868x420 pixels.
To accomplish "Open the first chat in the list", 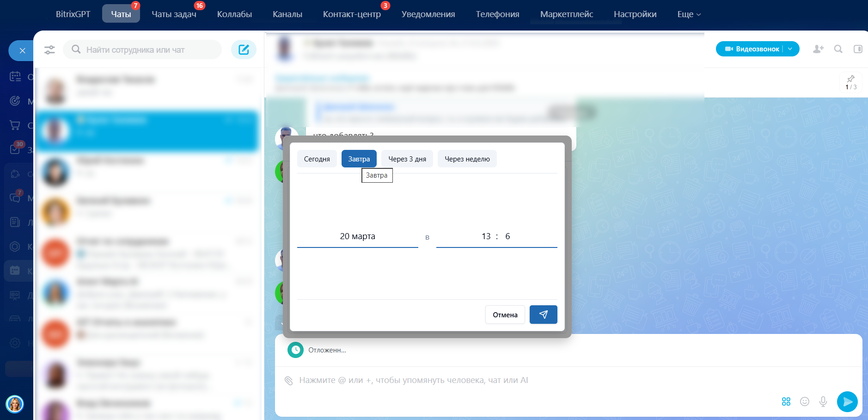I will click(147, 89).
